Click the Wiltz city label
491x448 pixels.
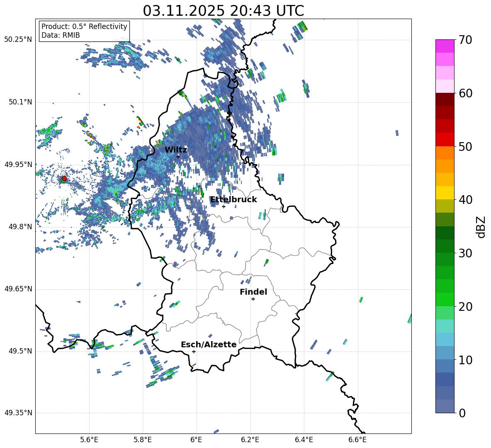pos(176,150)
